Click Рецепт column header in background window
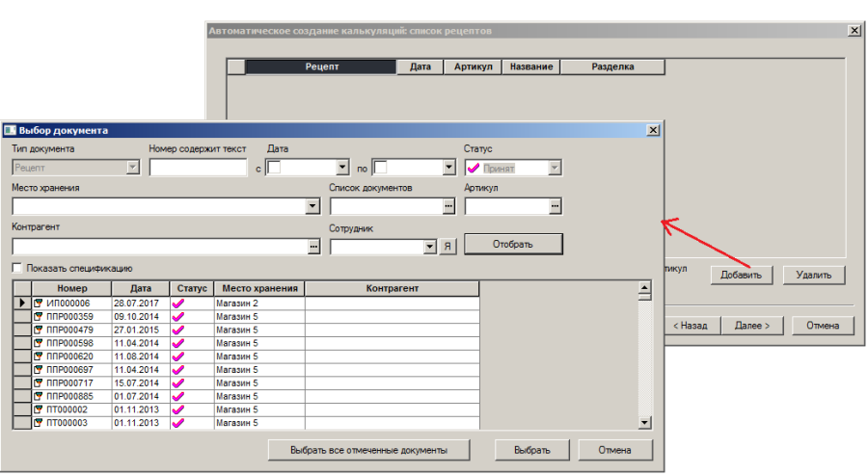868x475 pixels. click(x=321, y=66)
